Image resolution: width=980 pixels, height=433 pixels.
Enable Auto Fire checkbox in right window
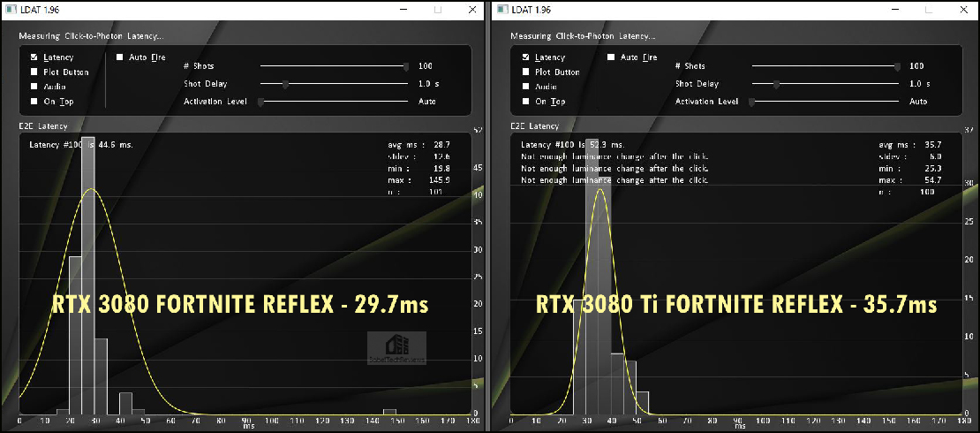tap(611, 57)
